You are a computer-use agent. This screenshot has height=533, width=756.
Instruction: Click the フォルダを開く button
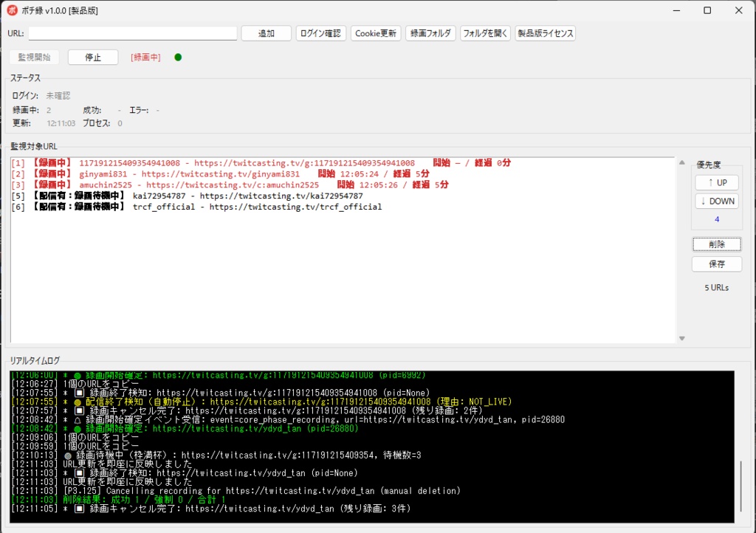(x=485, y=33)
